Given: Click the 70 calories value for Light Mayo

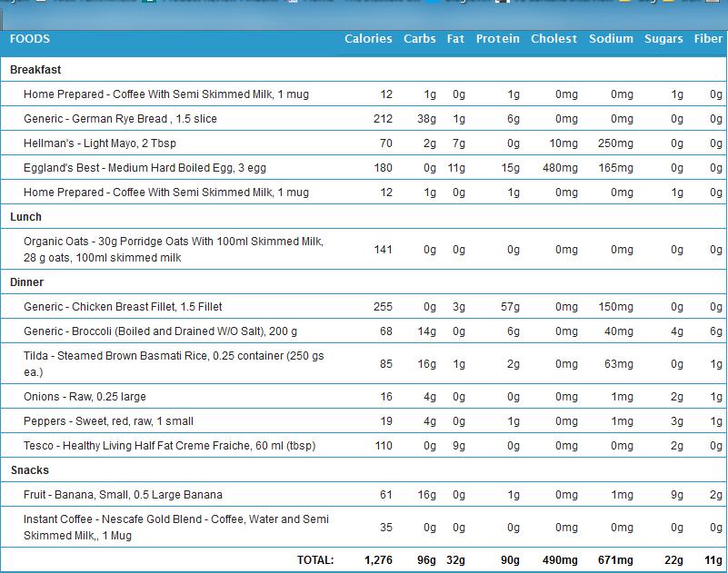Looking at the screenshot, I should 386,143.
